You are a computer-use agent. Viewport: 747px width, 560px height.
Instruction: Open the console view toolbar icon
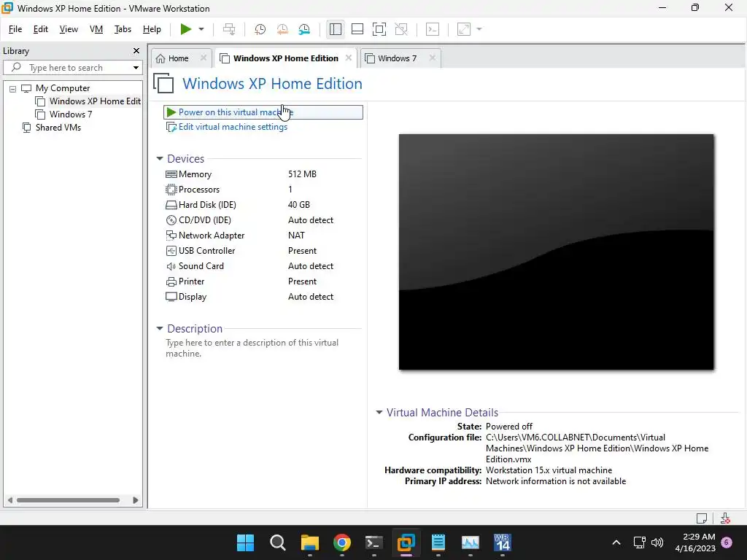pyautogui.click(x=433, y=29)
